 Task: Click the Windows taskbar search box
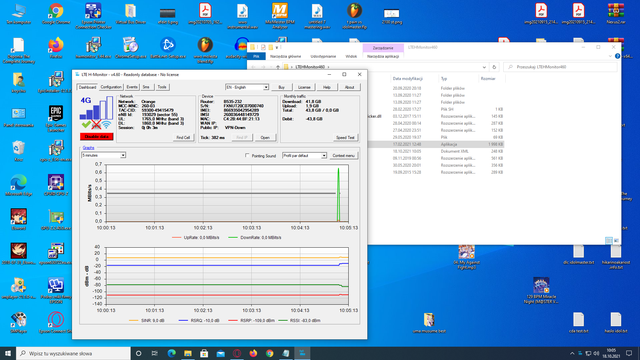(73, 353)
